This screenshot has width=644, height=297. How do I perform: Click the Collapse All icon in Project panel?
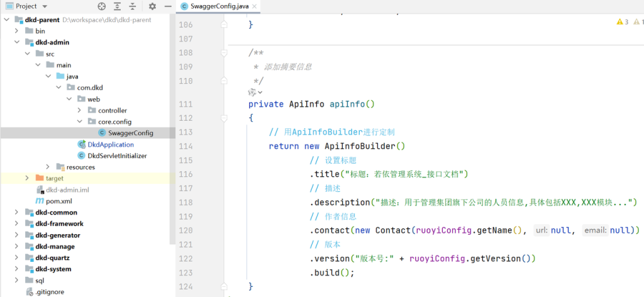pyautogui.click(x=133, y=6)
